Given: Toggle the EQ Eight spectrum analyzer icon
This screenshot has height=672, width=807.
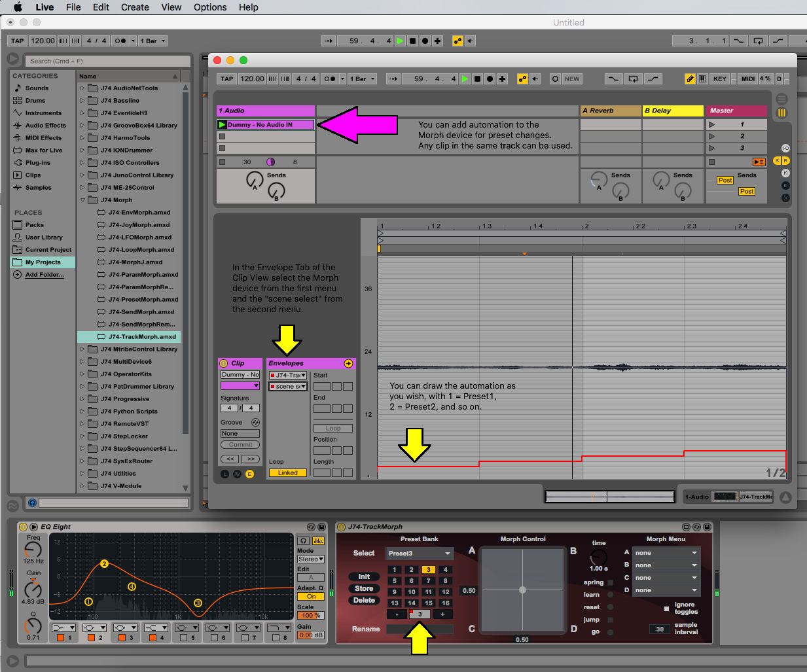Looking at the screenshot, I should 318,540.
